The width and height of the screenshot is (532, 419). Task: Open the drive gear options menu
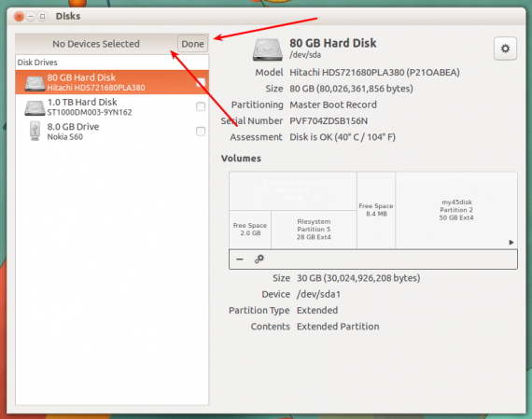[505, 49]
